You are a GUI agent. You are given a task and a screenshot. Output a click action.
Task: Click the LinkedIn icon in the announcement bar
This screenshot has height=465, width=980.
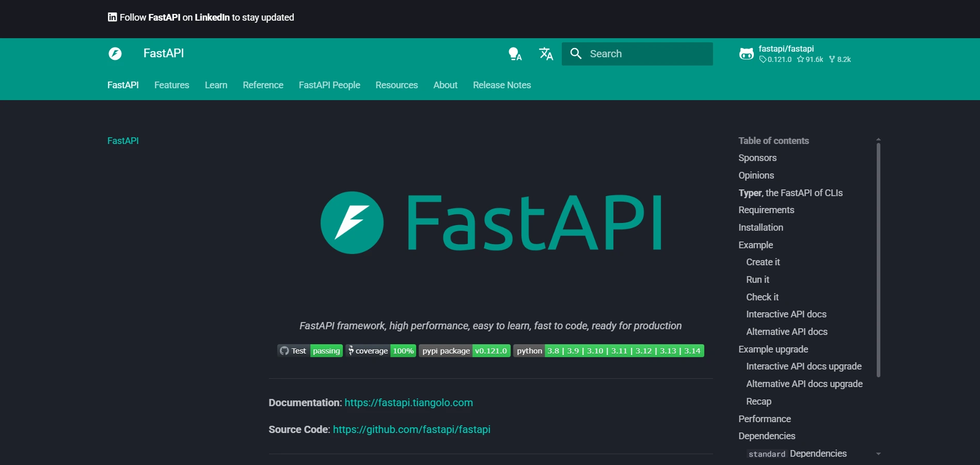coord(112,17)
